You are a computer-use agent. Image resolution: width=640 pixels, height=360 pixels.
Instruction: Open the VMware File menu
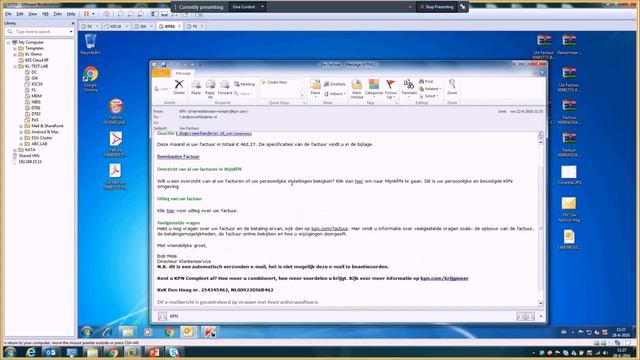tap(8, 14)
